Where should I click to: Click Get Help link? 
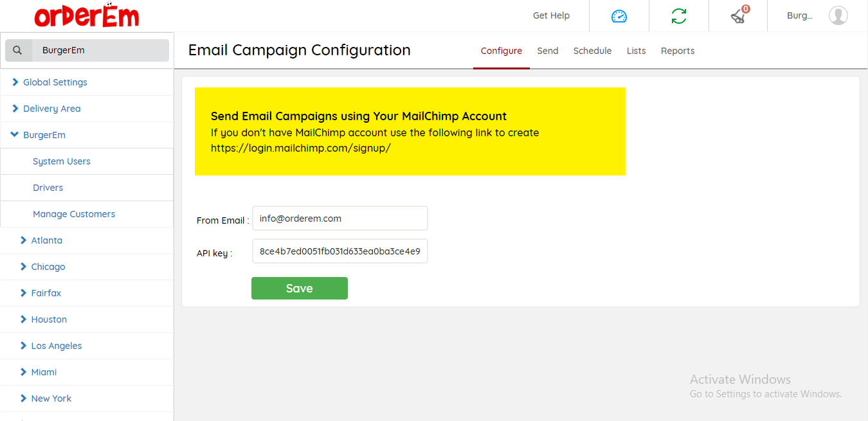pos(551,15)
